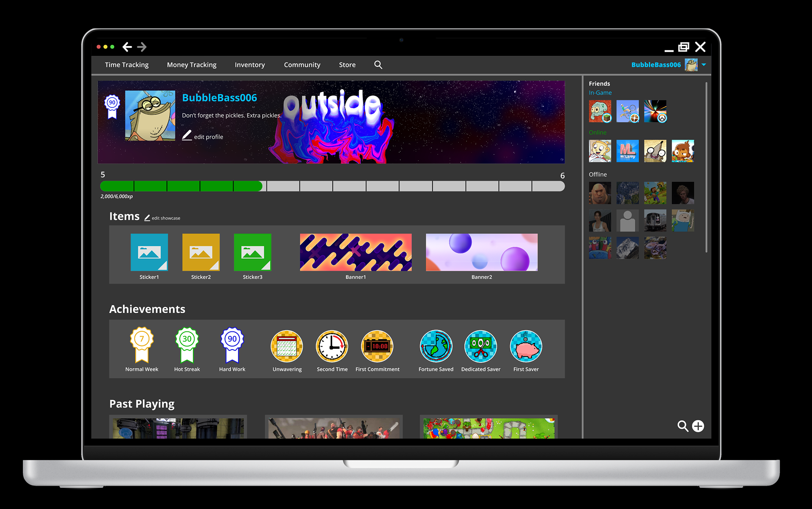Click the Finn offline friend avatar
The image size is (812, 509).
683,220
